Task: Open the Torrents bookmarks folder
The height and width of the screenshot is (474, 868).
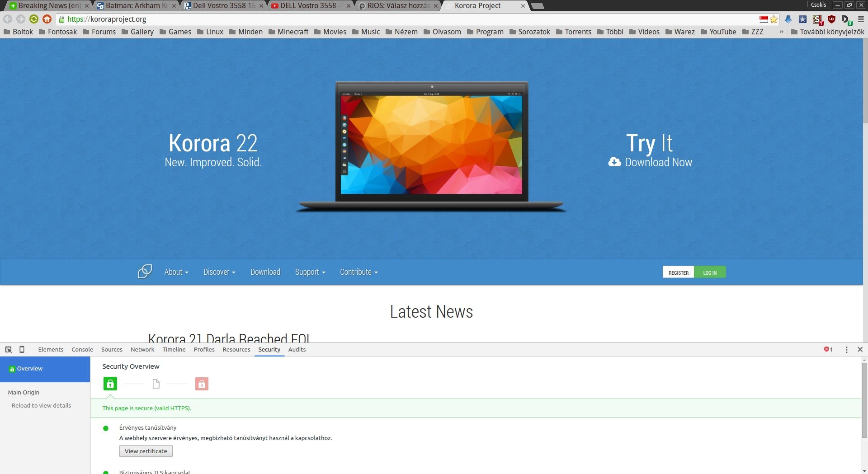Action: coord(574,32)
